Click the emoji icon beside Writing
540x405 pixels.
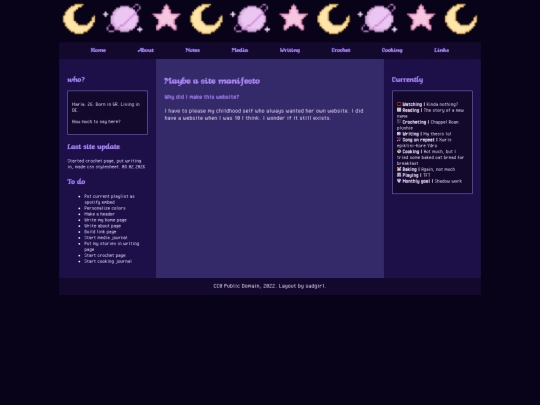coord(399,134)
